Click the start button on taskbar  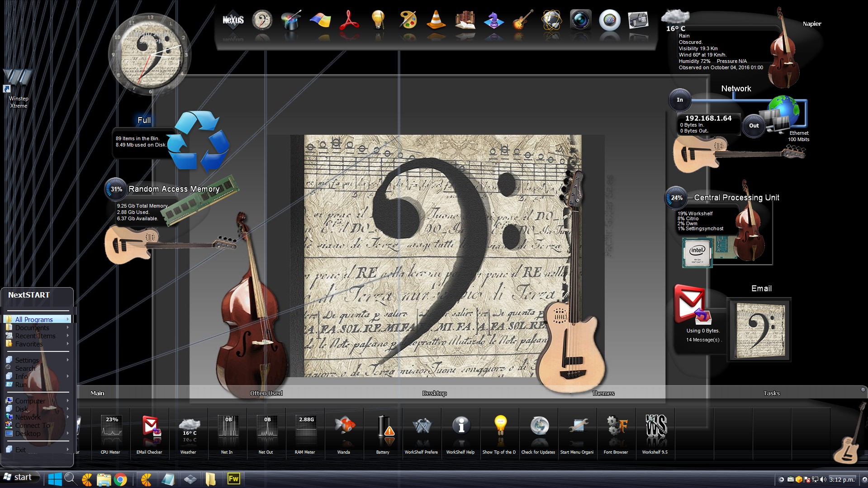tap(18, 478)
